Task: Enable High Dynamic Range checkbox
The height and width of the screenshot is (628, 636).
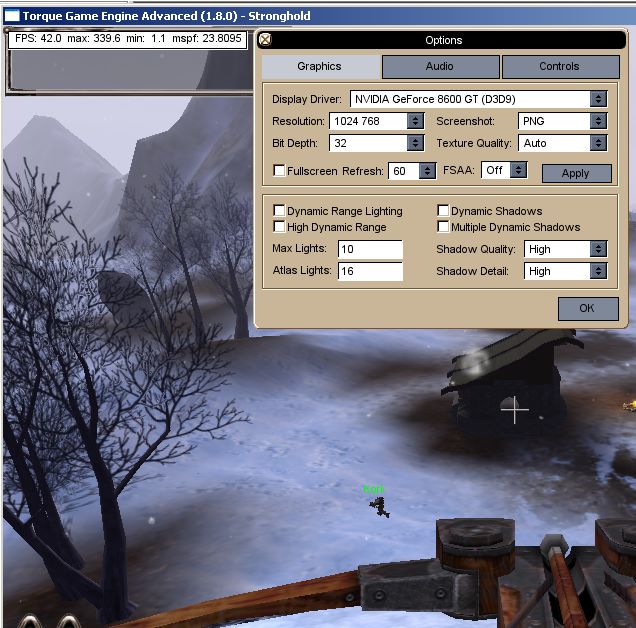Action: pos(279,226)
